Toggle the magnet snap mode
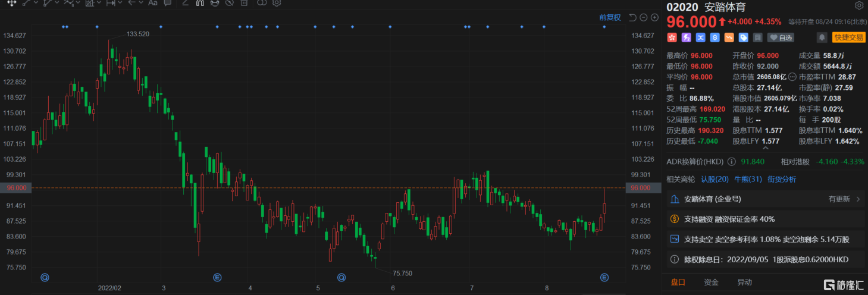The width and height of the screenshot is (868, 295). 200,2
